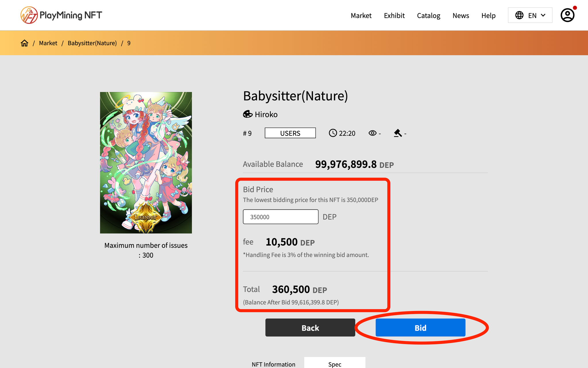This screenshot has height=368, width=588.
Task: Click the PlayMining NFT logo
Action: [x=61, y=15]
